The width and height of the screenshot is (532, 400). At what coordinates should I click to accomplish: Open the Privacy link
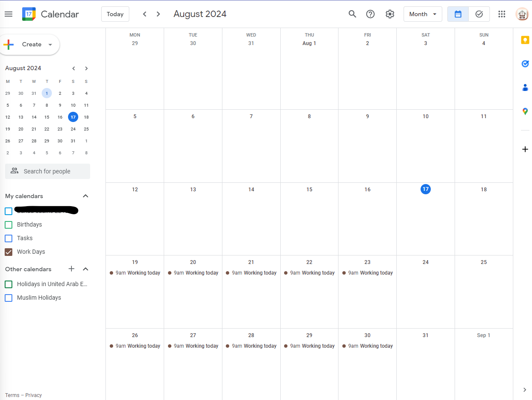[x=34, y=395]
